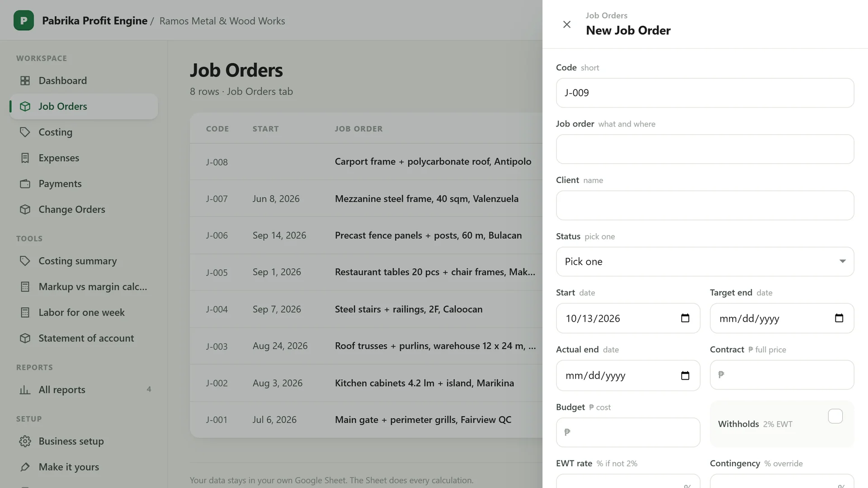The width and height of the screenshot is (868, 488).
Task: Open the Target end calendar picker icon
Action: click(x=839, y=318)
